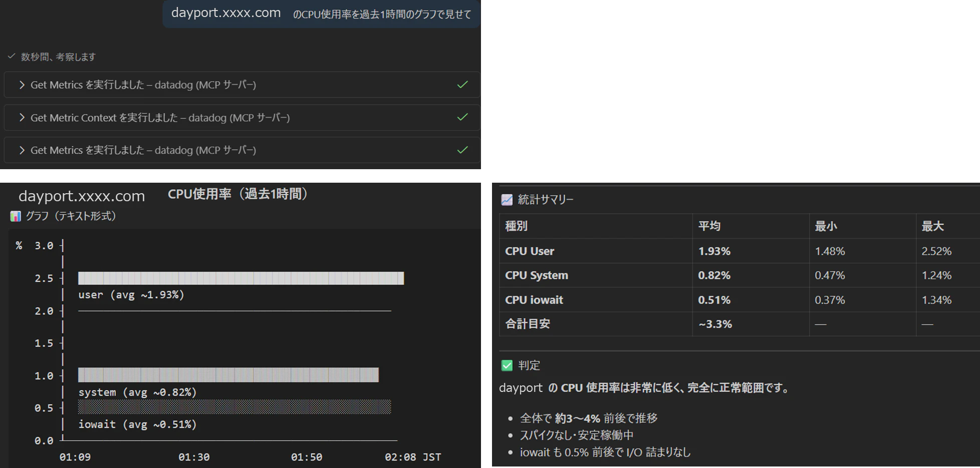This screenshot has height=468, width=980.
Task: Expand the first Get Metrics tool call row
Action: tap(241, 85)
